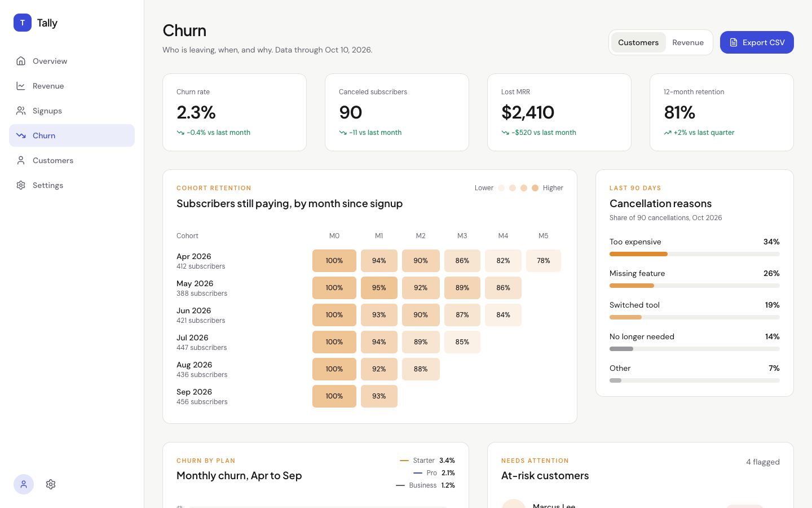Click the Churn trend-down icon in sidebar

tap(21, 135)
